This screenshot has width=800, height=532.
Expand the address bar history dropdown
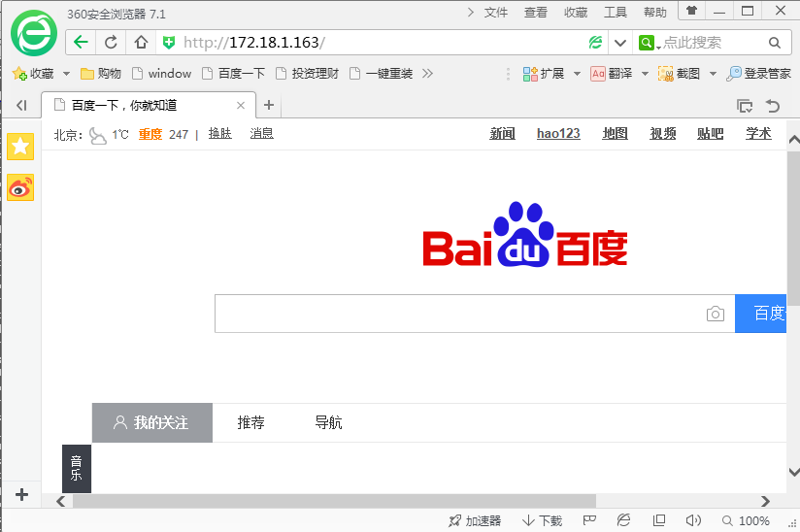tap(619, 43)
